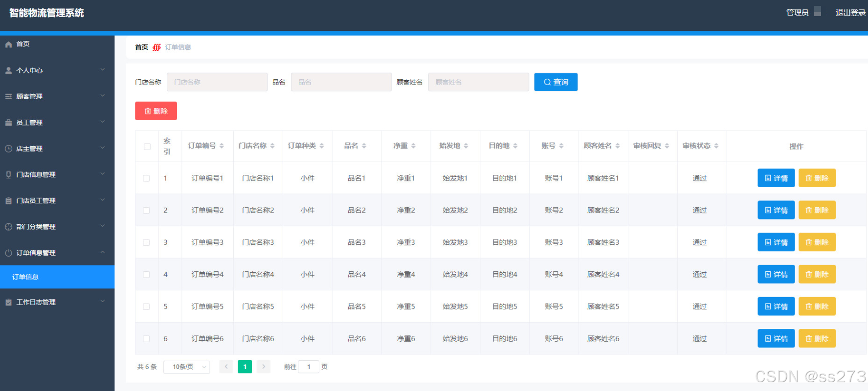This screenshot has height=391, width=868.
Task: Sort by 顾客姓名 column sort arrows
Action: point(618,146)
